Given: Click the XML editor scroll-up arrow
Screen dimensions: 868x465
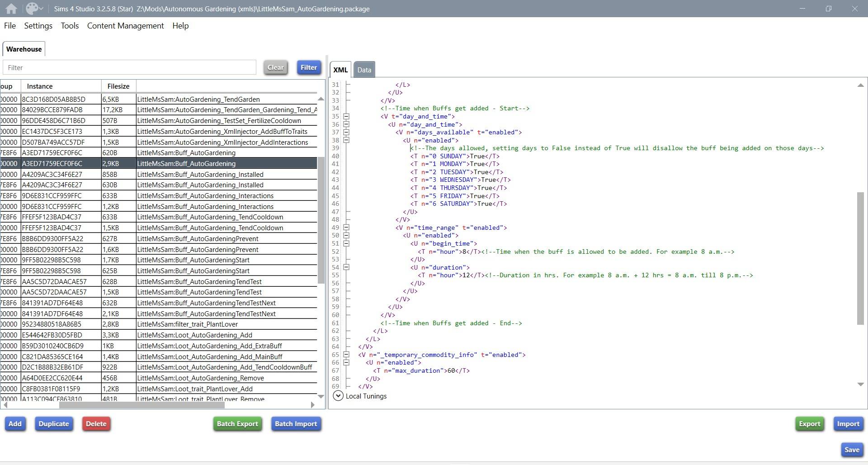Looking at the screenshot, I should tap(860, 85).
